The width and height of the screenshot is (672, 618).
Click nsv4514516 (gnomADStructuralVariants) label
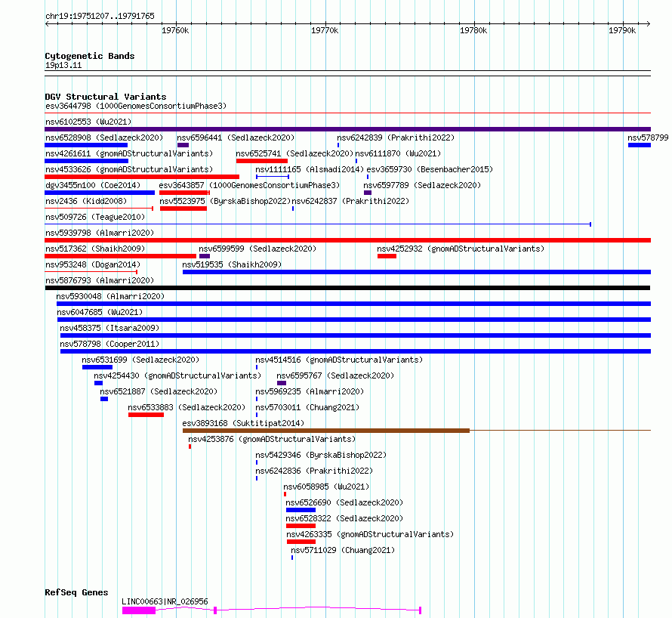point(339,360)
